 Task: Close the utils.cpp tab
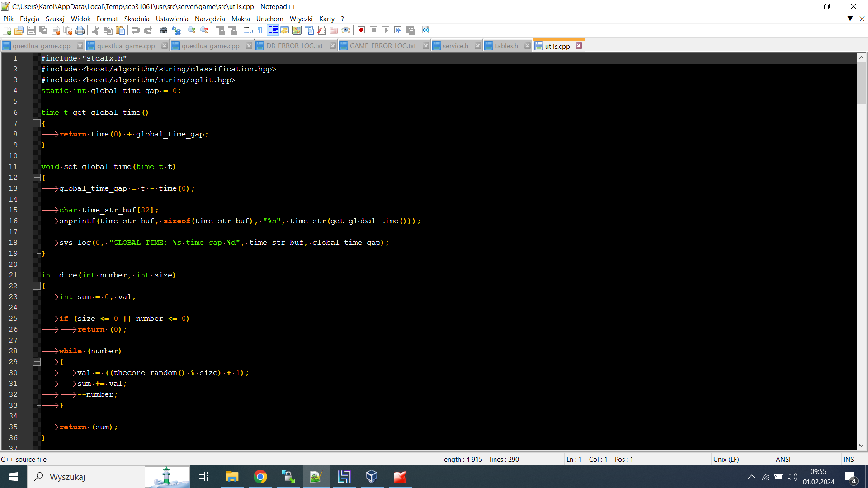point(579,46)
